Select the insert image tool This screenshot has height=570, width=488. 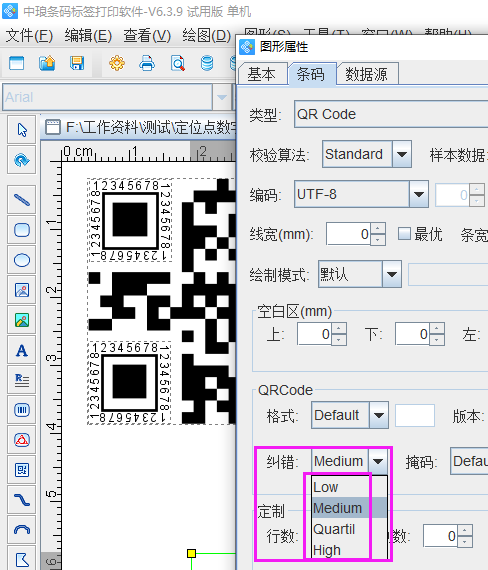tap(22, 290)
